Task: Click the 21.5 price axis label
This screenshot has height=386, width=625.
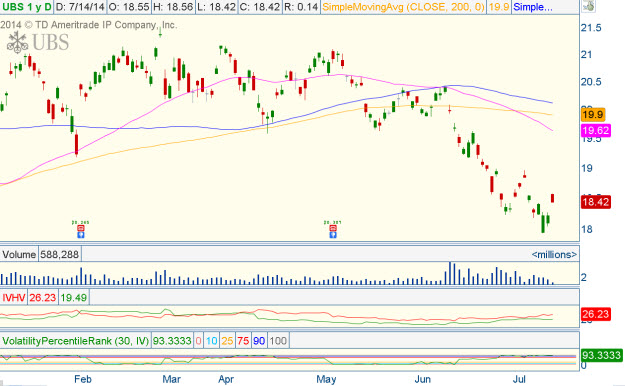Action: coord(591,28)
